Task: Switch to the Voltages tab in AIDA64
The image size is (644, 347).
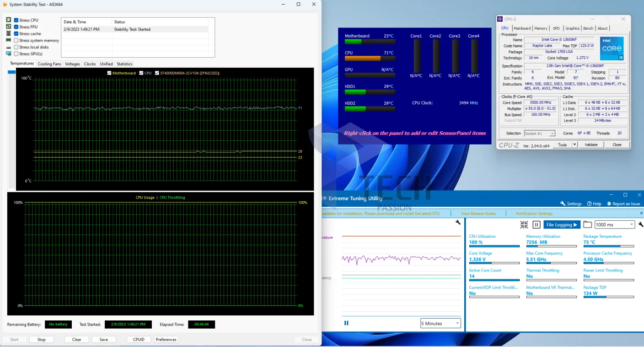Action: point(72,64)
